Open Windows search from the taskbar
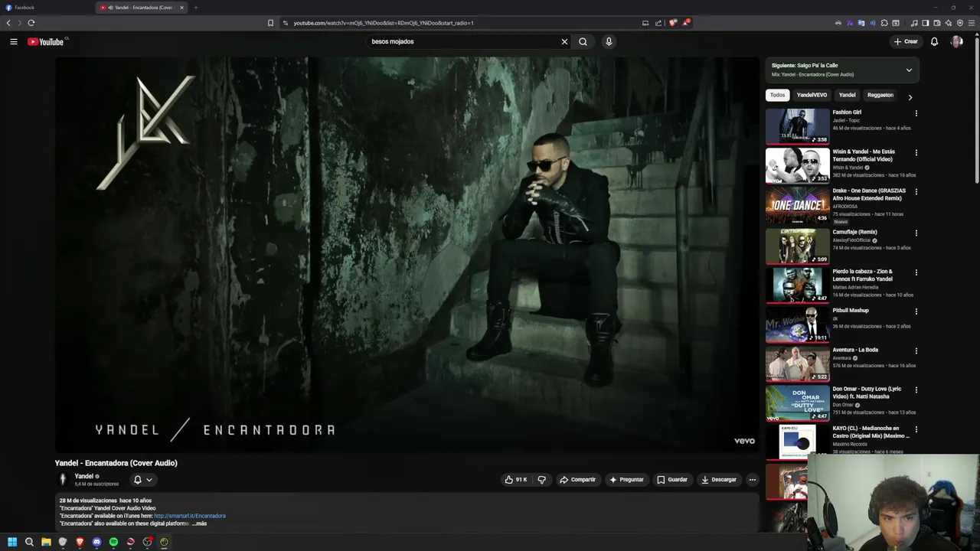The width and height of the screenshot is (980, 551). [29, 542]
